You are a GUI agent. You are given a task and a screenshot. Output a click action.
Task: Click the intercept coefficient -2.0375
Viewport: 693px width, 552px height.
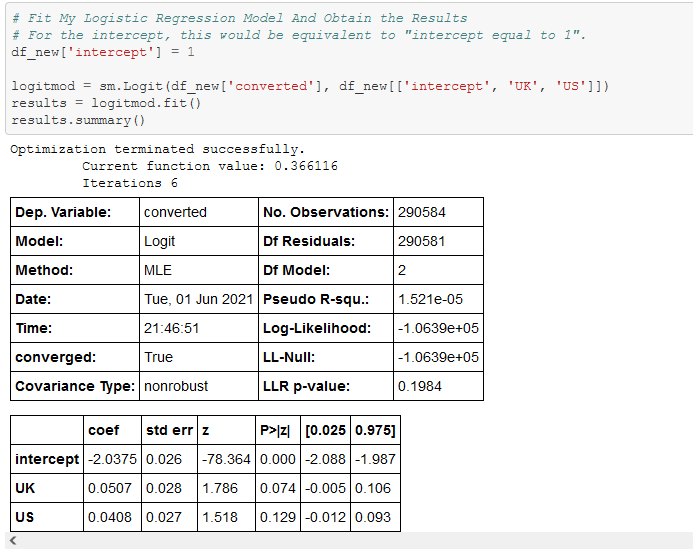[112, 459]
